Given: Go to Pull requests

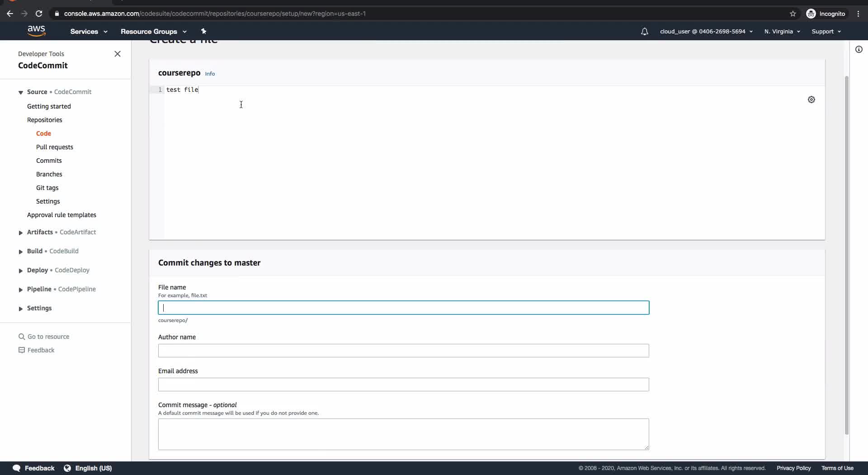Looking at the screenshot, I should (55, 147).
